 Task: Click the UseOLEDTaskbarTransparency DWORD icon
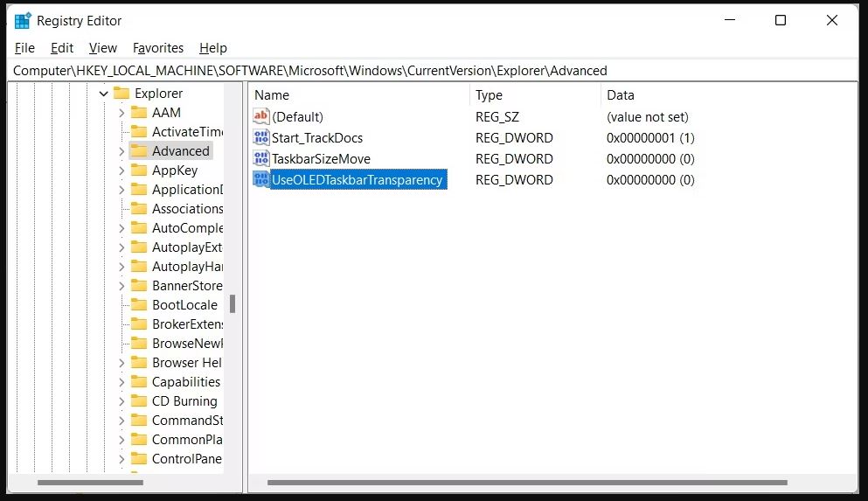[x=260, y=179]
